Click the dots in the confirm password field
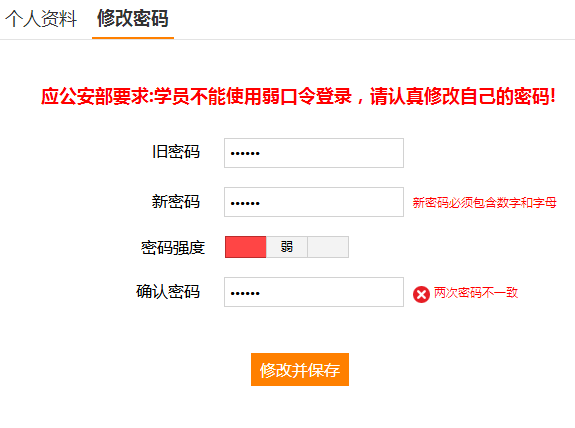575x428 pixels. [x=245, y=293]
